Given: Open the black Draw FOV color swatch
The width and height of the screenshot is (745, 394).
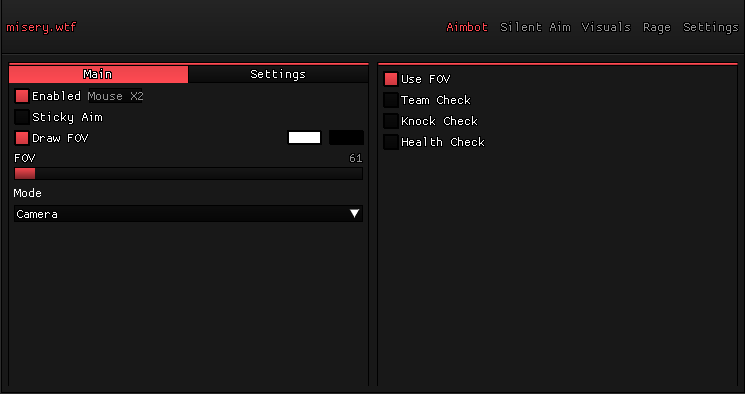Looking at the screenshot, I should point(346,138).
